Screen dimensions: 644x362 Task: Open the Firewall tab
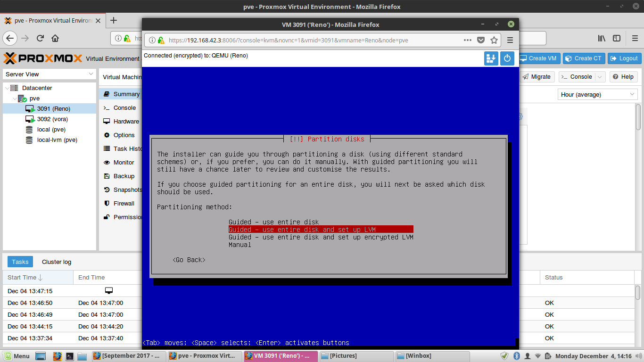(x=121, y=203)
